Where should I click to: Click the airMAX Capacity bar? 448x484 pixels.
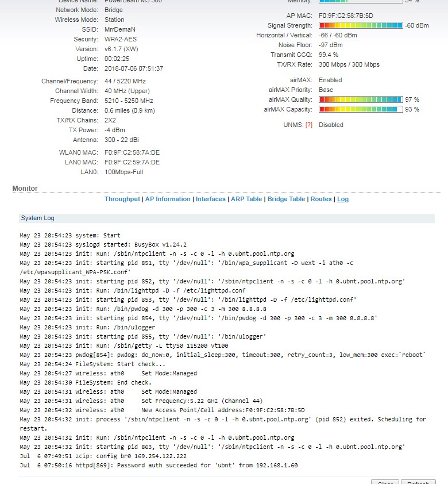[361, 109]
